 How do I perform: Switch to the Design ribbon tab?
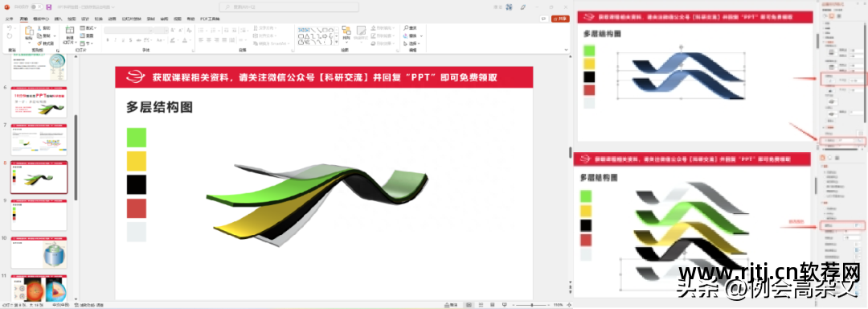(84, 19)
